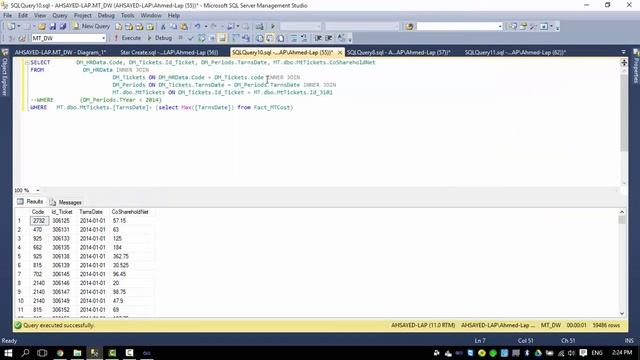Click the Id_Ticket column header

pyautogui.click(x=62, y=212)
